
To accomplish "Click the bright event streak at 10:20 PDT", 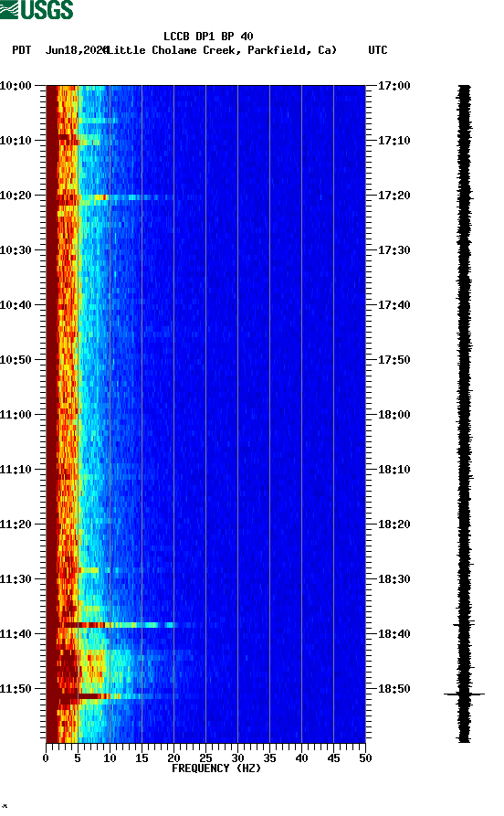I will click(114, 197).
